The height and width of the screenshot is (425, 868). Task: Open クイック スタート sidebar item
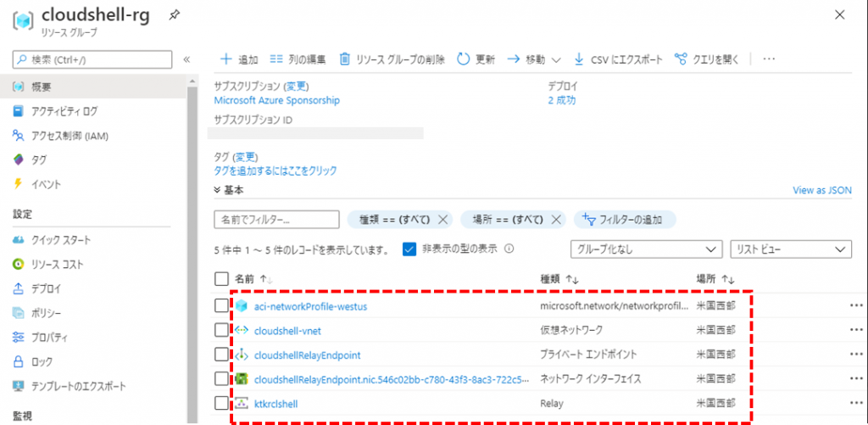(61, 240)
